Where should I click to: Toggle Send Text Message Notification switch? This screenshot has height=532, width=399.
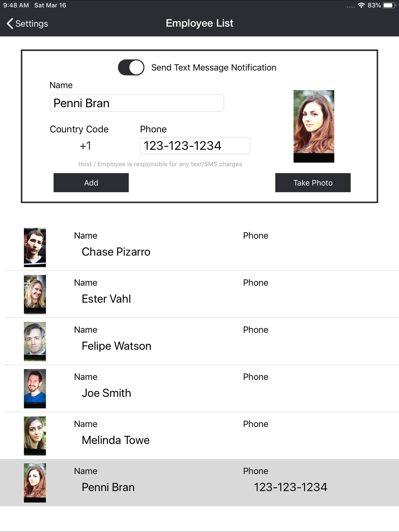point(131,67)
